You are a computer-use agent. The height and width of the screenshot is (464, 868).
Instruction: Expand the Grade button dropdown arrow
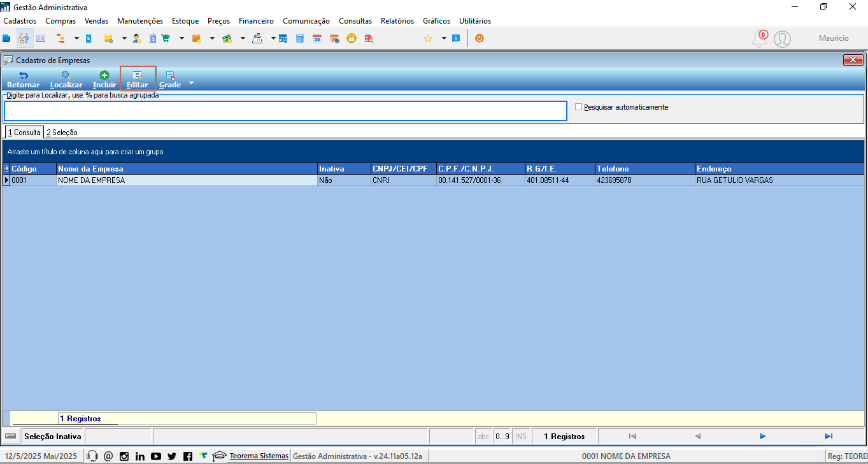pyautogui.click(x=190, y=83)
